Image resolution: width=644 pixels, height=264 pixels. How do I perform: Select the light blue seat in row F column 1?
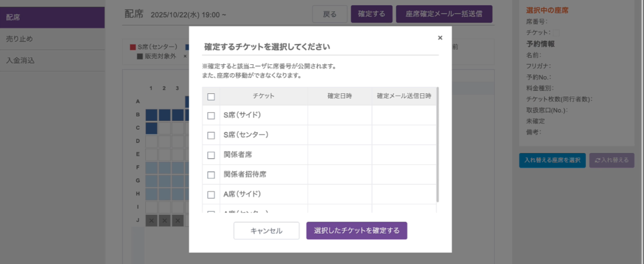pos(151,168)
